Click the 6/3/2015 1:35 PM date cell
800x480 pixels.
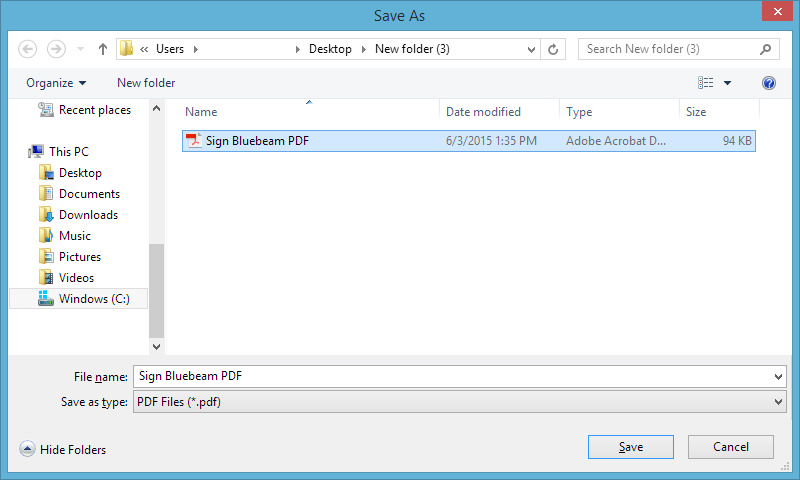(491, 141)
